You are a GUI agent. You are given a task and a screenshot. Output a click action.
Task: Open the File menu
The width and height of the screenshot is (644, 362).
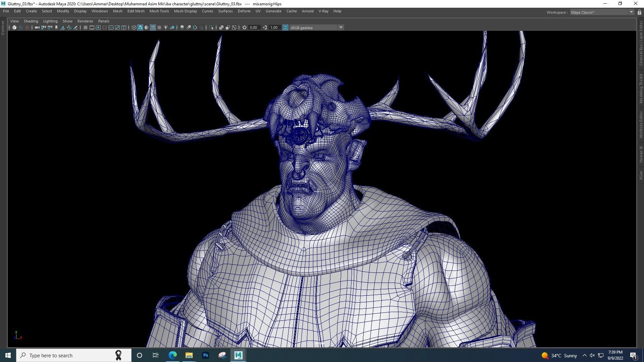(x=6, y=11)
